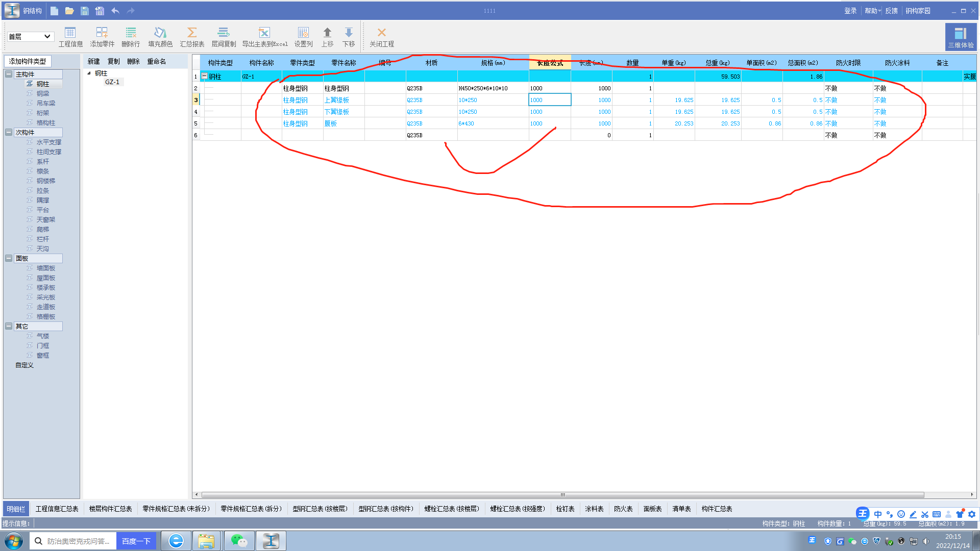Viewport: 980px width, 551px height.
Task: Open 钢构家园 link
Action: click(918, 11)
